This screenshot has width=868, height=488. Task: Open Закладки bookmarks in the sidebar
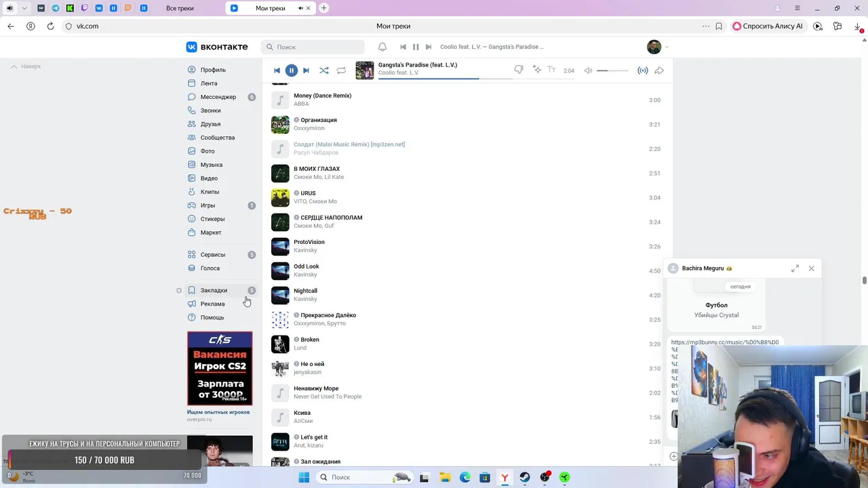pyautogui.click(x=214, y=290)
